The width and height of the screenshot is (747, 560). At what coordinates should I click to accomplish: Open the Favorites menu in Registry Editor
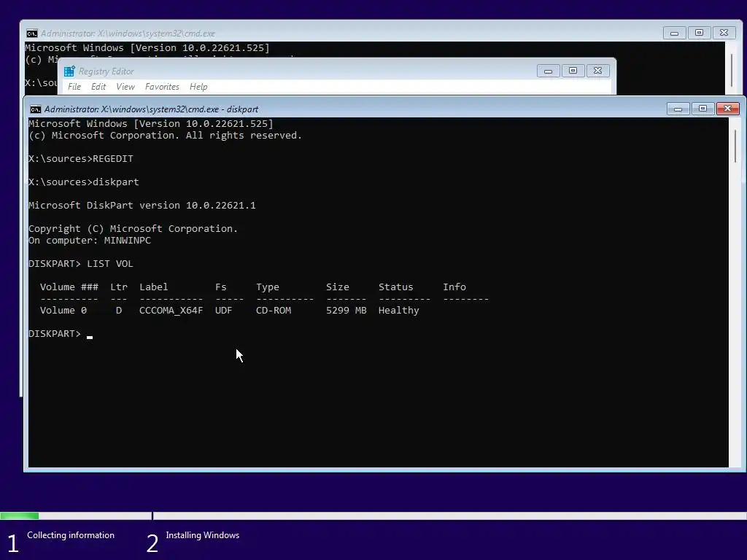click(x=162, y=87)
